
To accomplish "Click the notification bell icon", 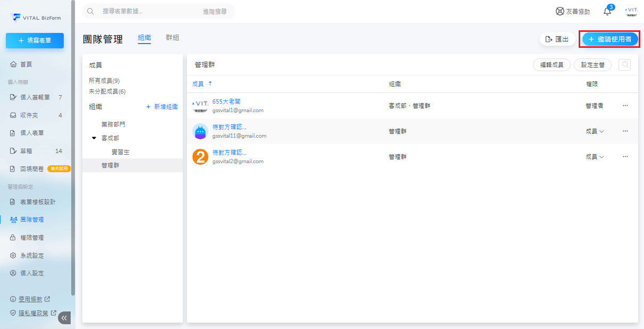I will click(607, 12).
